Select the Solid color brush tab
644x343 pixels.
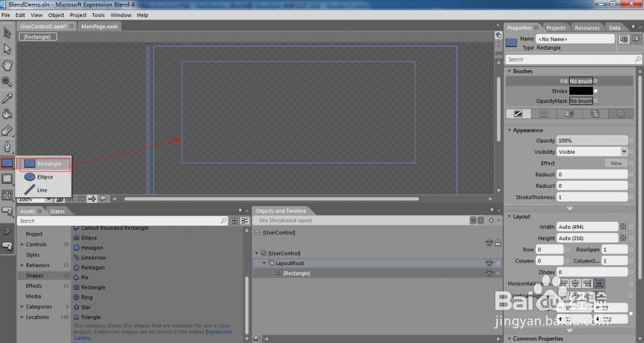point(544,114)
